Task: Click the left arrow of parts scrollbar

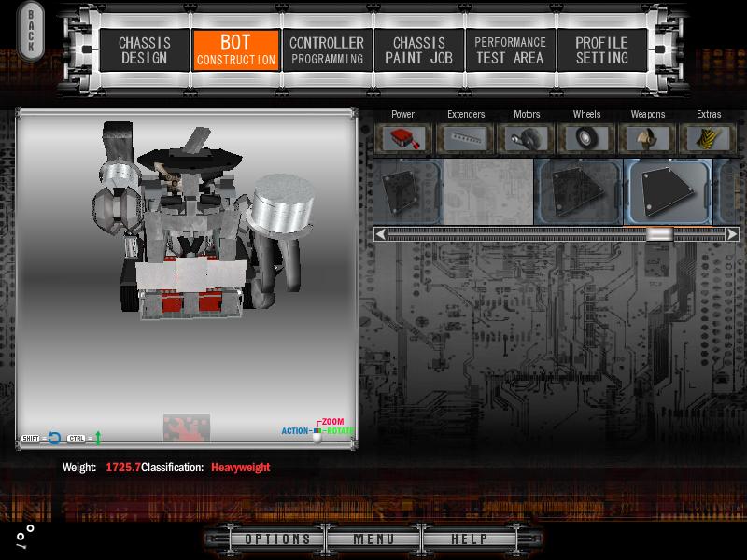Action: click(x=381, y=234)
